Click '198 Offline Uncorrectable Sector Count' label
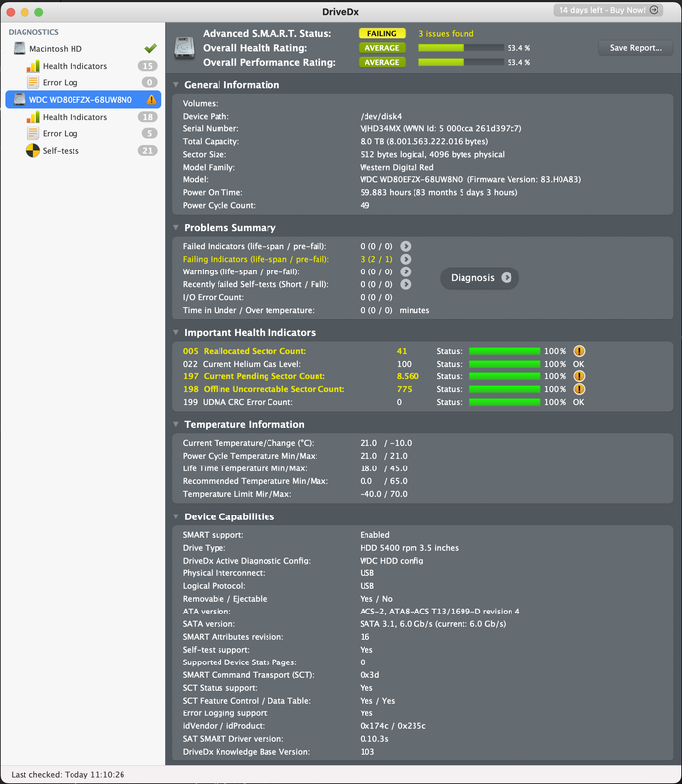Screen dimensions: 682x784 pyautogui.click(x=264, y=389)
